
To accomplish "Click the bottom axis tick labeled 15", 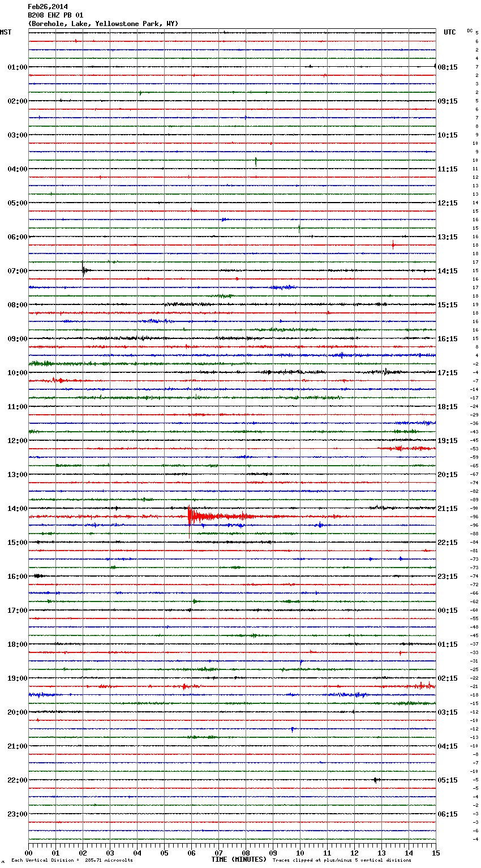I will (435, 853).
